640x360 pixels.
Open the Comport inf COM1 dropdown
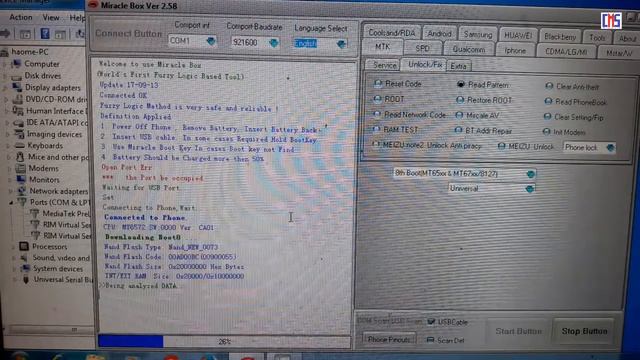[211, 41]
